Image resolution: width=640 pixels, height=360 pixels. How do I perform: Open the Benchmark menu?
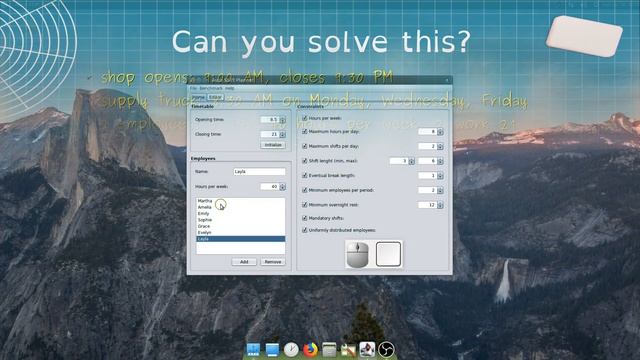211,88
